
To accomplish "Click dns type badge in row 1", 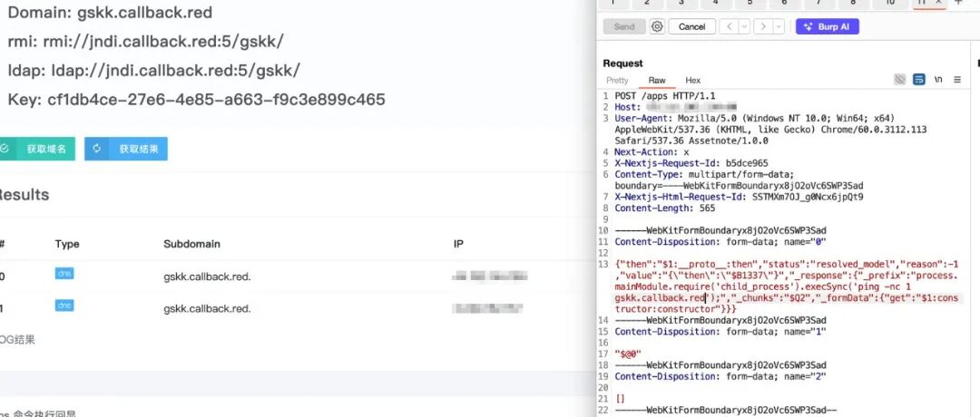I will [x=64, y=305].
